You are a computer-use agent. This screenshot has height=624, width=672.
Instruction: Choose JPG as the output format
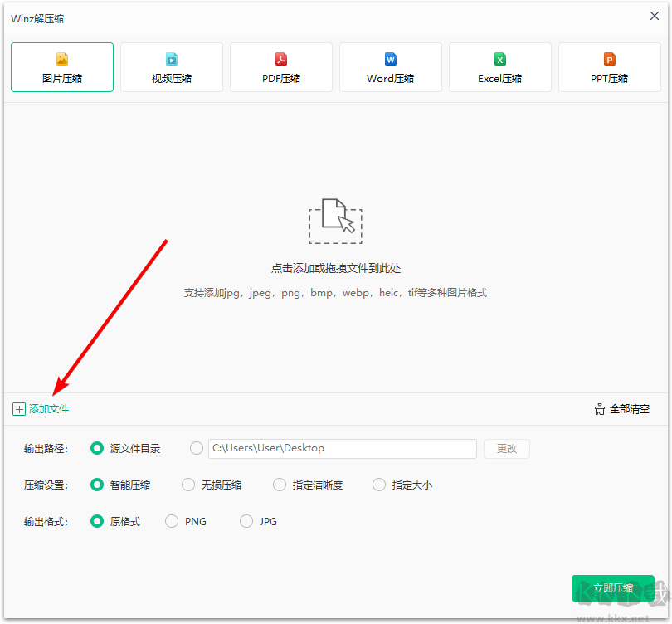[246, 521]
